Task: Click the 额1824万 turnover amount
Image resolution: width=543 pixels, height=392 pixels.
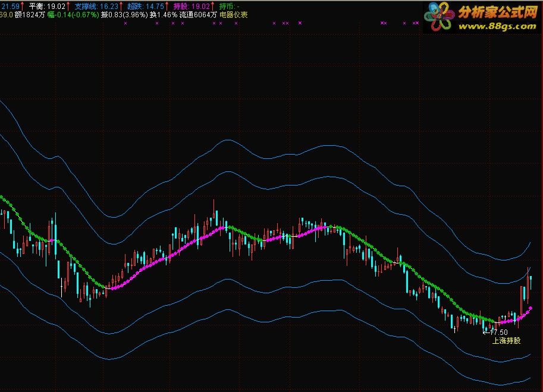Action: pyautogui.click(x=30, y=15)
